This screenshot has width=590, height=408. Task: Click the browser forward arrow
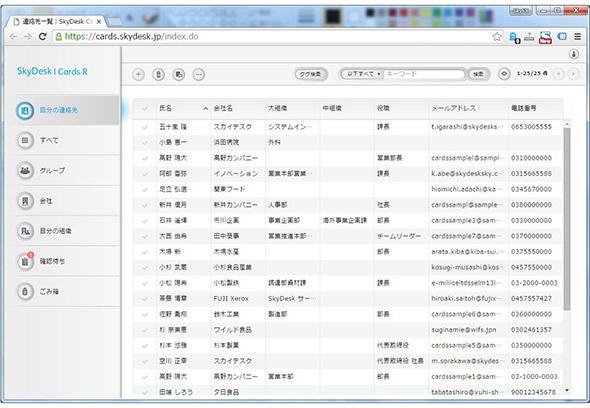(x=28, y=37)
